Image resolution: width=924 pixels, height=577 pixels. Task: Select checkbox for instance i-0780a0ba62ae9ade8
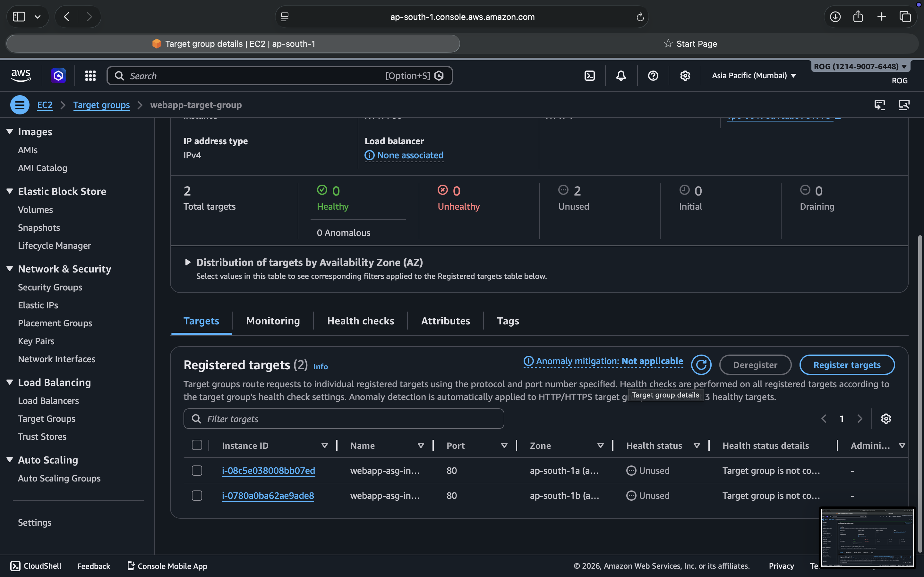click(x=197, y=495)
